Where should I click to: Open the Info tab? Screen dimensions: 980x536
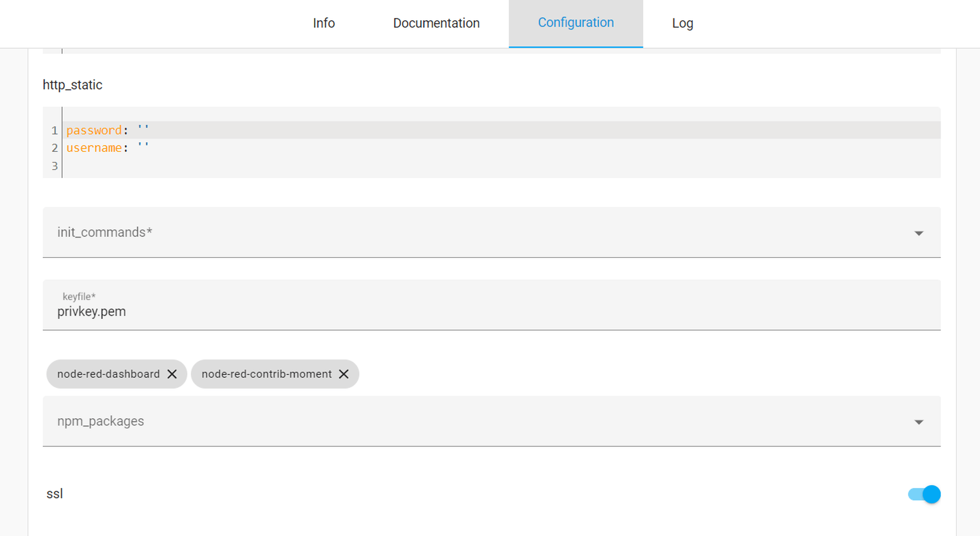point(323,23)
